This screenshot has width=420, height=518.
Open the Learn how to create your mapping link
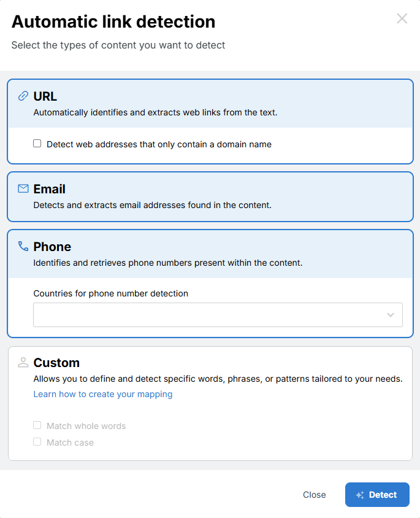(103, 394)
